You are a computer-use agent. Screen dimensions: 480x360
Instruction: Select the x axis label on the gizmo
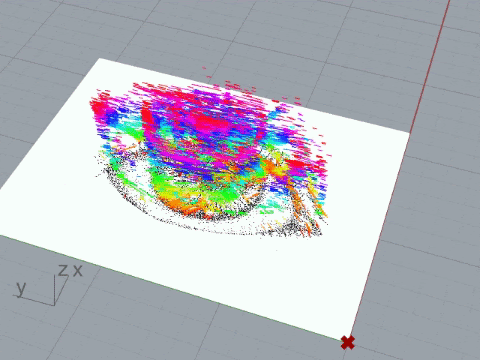[77, 271]
